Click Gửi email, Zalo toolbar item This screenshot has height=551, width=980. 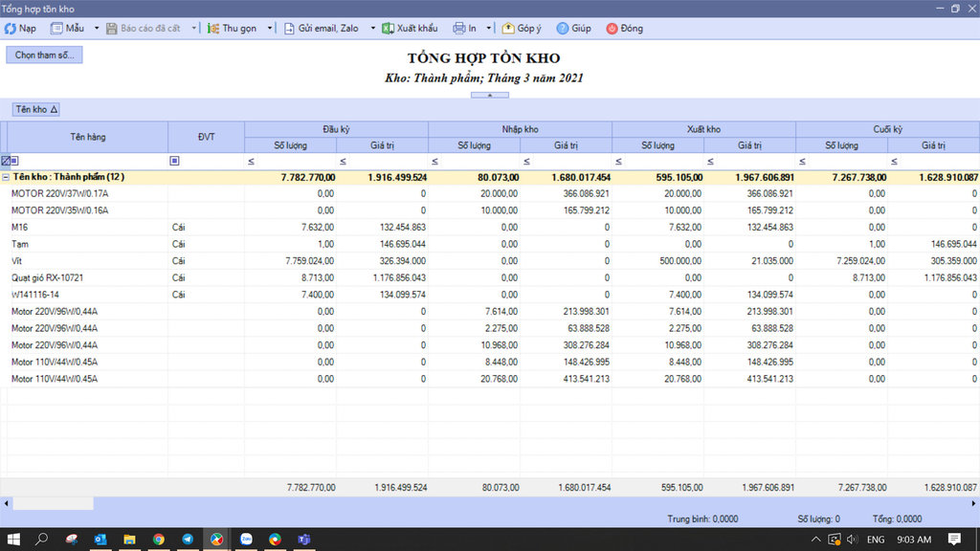pyautogui.click(x=322, y=29)
